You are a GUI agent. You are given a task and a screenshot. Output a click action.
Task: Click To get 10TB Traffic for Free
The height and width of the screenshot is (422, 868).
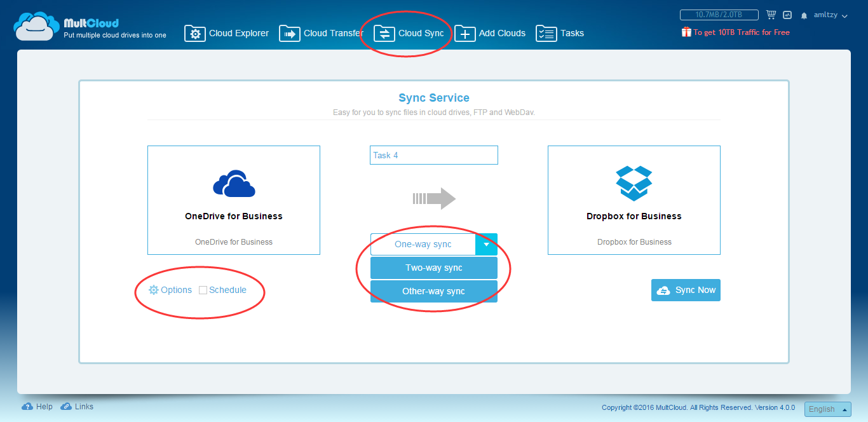(x=742, y=32)
